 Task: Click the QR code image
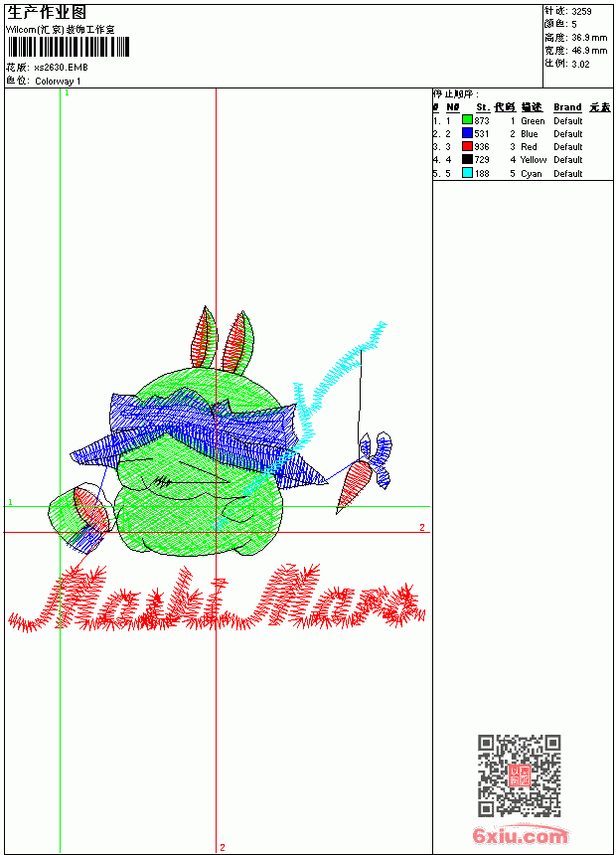coord(520,774)
